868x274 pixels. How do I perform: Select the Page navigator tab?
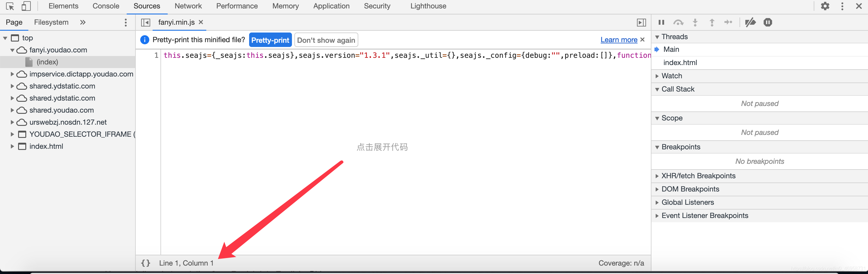(14, 22)
